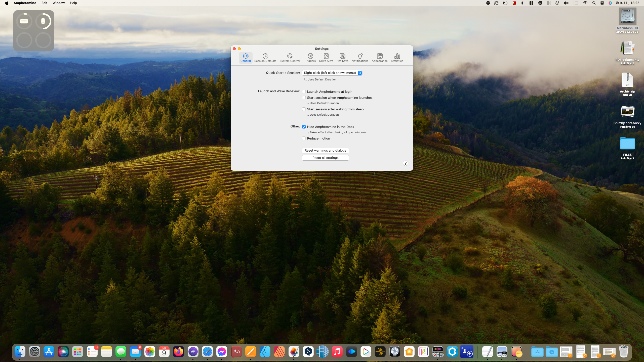Open the Hot Keys settings pane
Screen dimensions: 644x362
[x=342, y=58]
